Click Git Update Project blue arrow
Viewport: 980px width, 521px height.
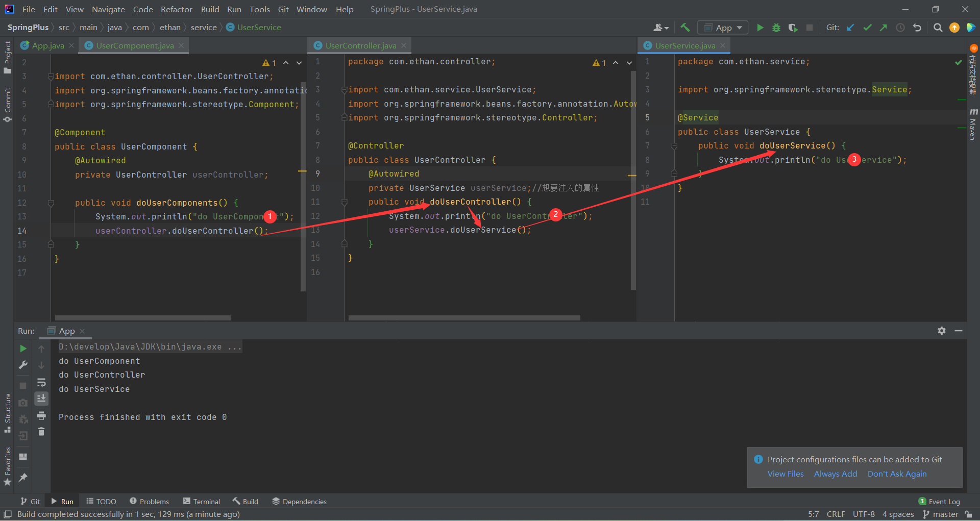click(x=850, y=28)
